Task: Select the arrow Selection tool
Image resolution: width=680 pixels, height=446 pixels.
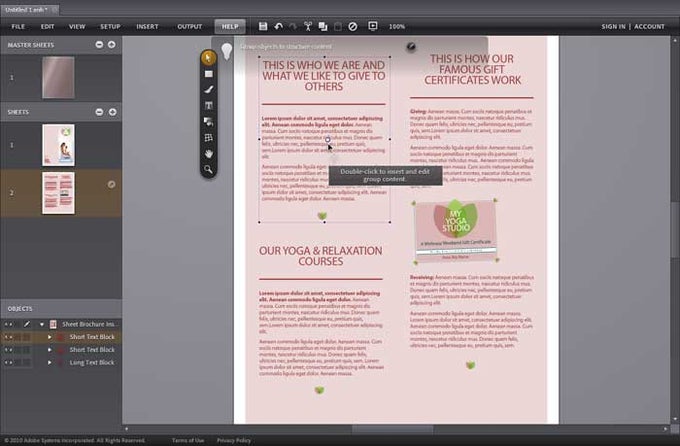Action: (x=209, y=58)
